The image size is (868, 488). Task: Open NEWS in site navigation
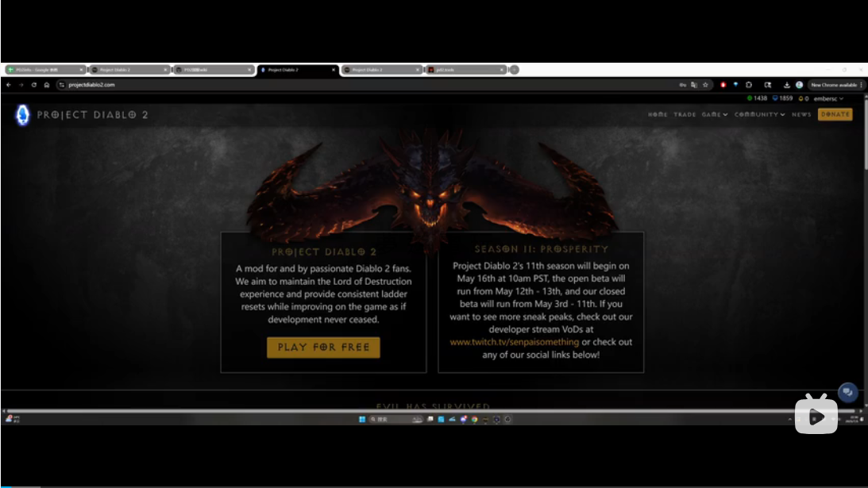(x=801, y=114)
